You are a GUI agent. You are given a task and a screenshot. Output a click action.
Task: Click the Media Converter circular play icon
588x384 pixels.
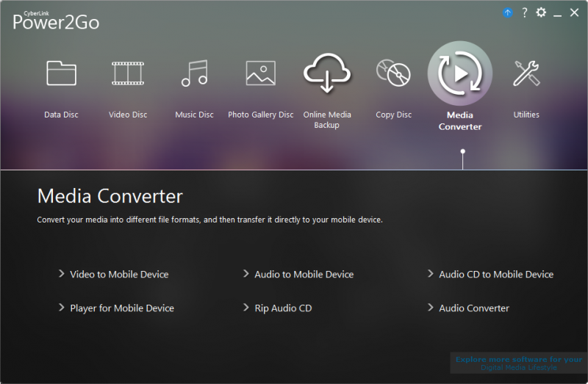(x=460, y=73)
